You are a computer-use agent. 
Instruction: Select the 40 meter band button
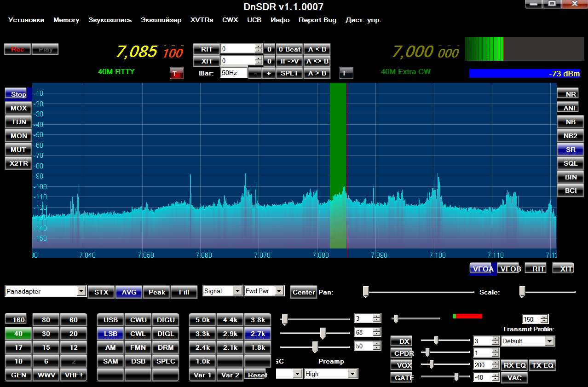tap(18, 334)
